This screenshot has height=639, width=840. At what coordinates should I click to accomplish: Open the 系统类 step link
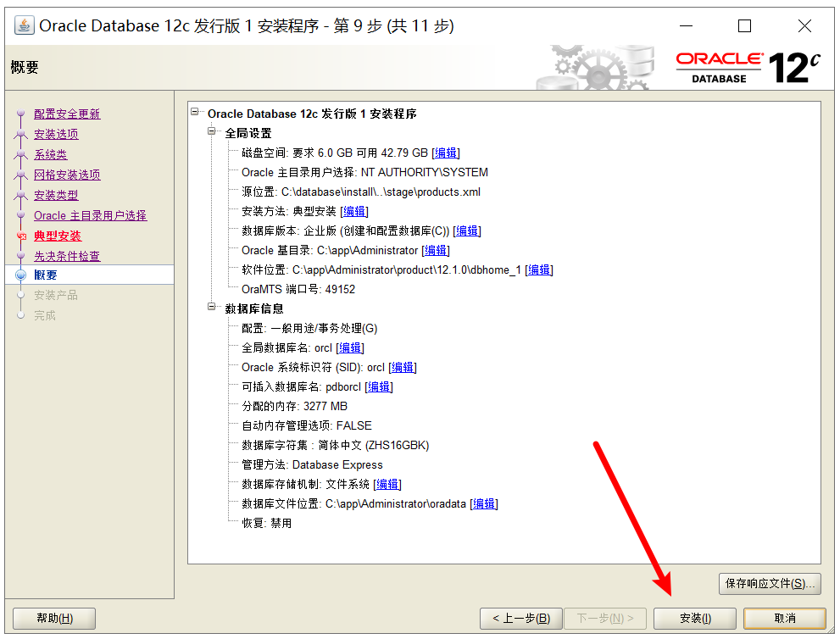[50, 154]
